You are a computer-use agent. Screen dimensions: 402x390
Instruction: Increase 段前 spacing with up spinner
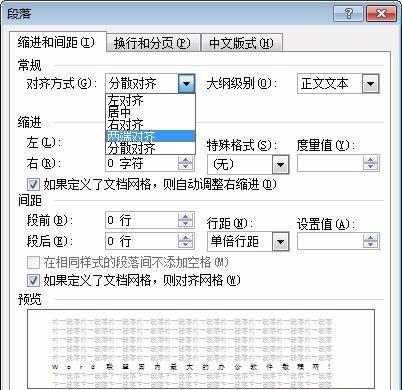click(x=186, y=217)
